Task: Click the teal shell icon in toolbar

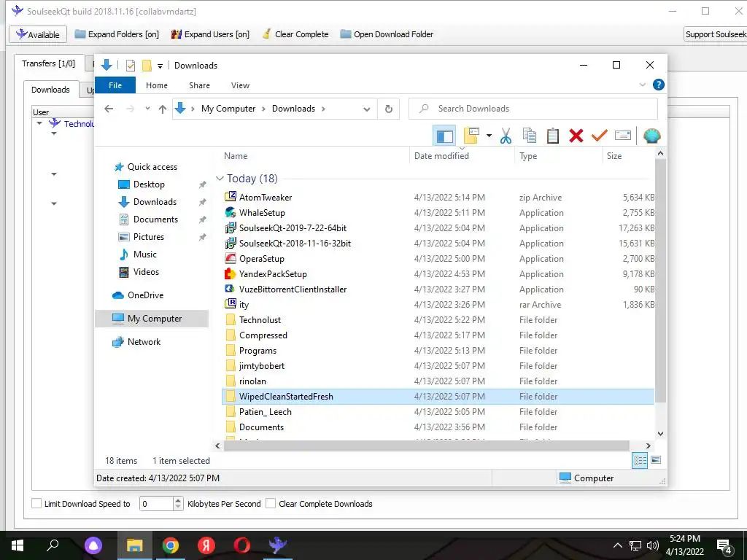Action: pyautogui.click(x=651, y=136)
